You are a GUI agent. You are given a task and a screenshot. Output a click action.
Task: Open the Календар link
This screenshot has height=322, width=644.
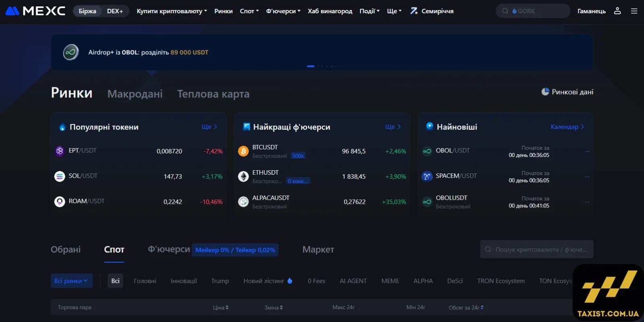568,127
